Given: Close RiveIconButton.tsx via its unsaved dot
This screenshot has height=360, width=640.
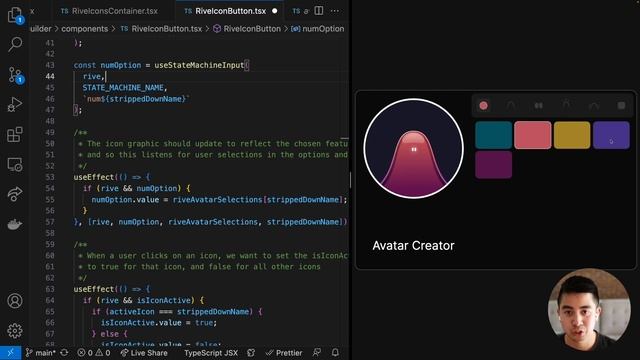Looking at the screenshot, I should (275, 11).
